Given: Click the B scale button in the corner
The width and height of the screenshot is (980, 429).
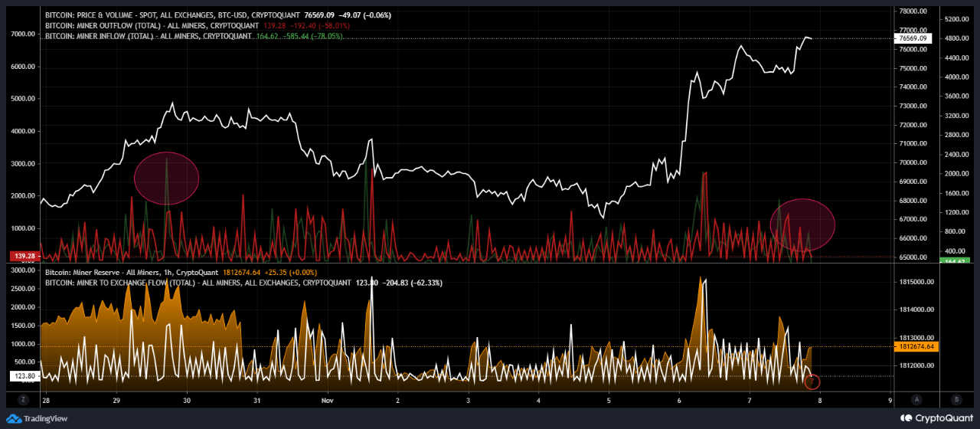Looking at the screenshot, I should (956, 399).
